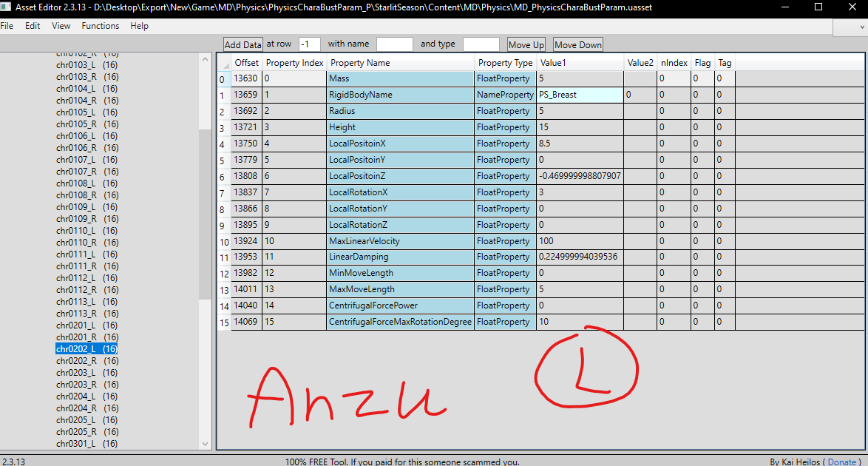Select tree item chr0113_R
Image resolution: width=868 pixels, height=466 pixels.
[x=87, y=314]
